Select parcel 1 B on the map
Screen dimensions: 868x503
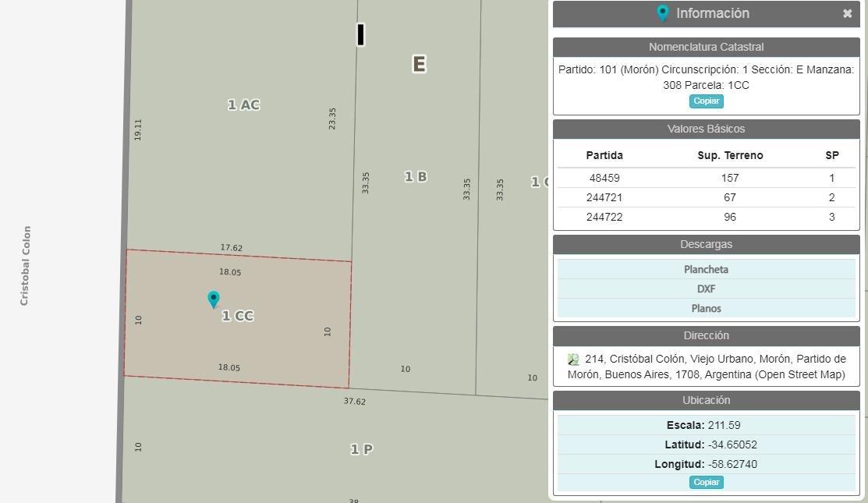(416, 177)
